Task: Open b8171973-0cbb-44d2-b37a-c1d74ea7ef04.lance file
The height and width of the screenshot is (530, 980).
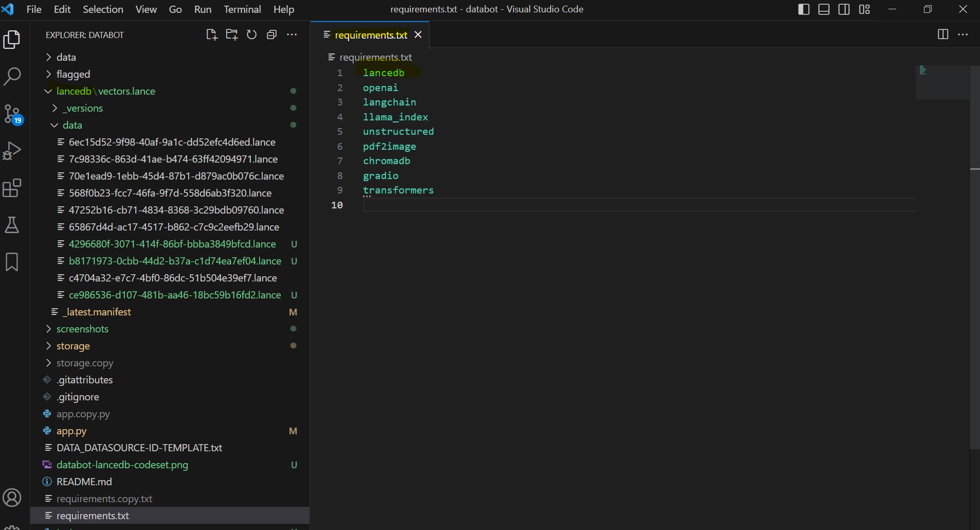Action: pyautogui.click(x=170, y=261)
